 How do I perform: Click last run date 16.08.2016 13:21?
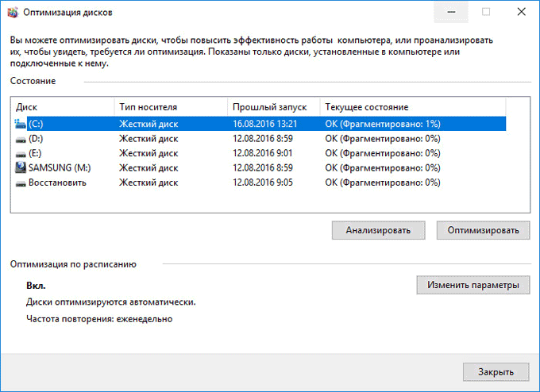click(x=264, y=124)
